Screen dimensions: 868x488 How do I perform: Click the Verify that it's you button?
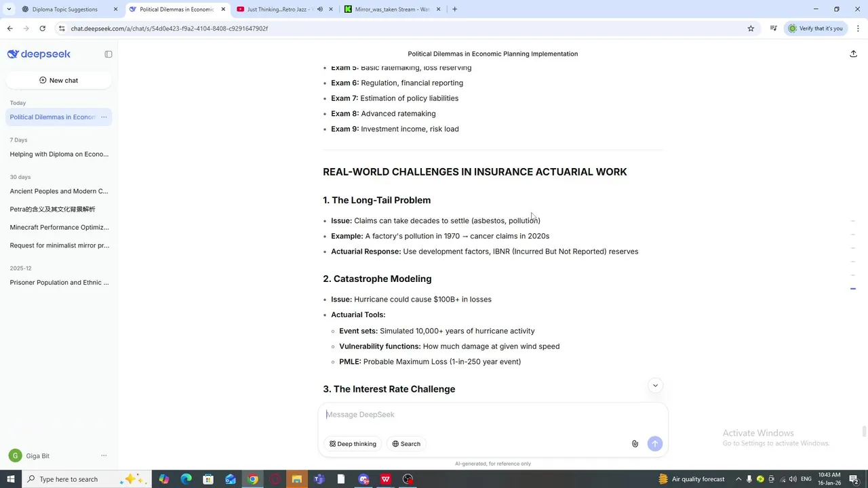(815, 28)
